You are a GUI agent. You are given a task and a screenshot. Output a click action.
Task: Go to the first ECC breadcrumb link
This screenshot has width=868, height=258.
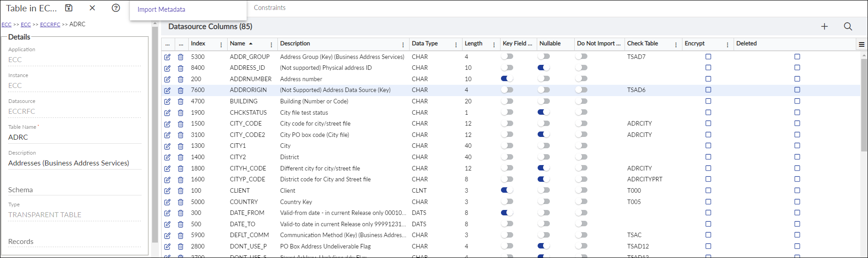(x=6, y=24)
